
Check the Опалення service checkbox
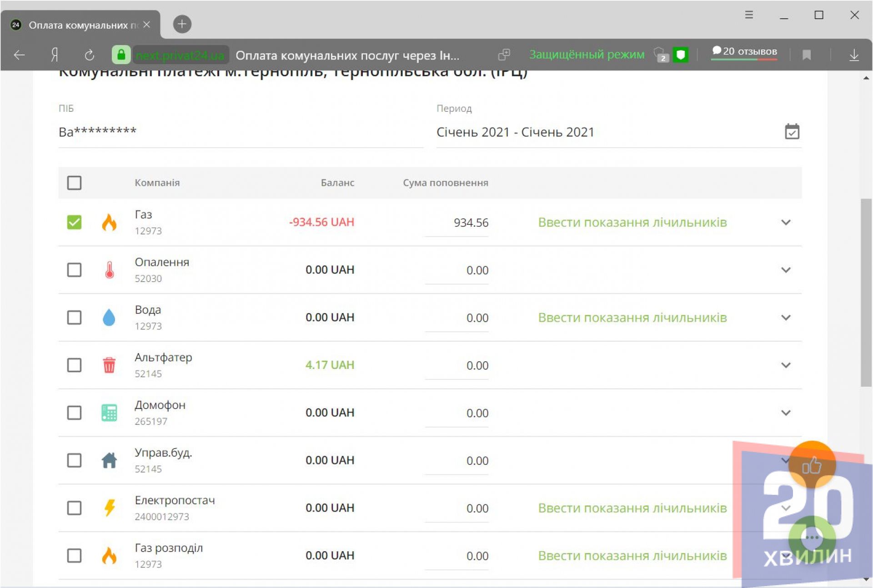[x=74, y=270]
